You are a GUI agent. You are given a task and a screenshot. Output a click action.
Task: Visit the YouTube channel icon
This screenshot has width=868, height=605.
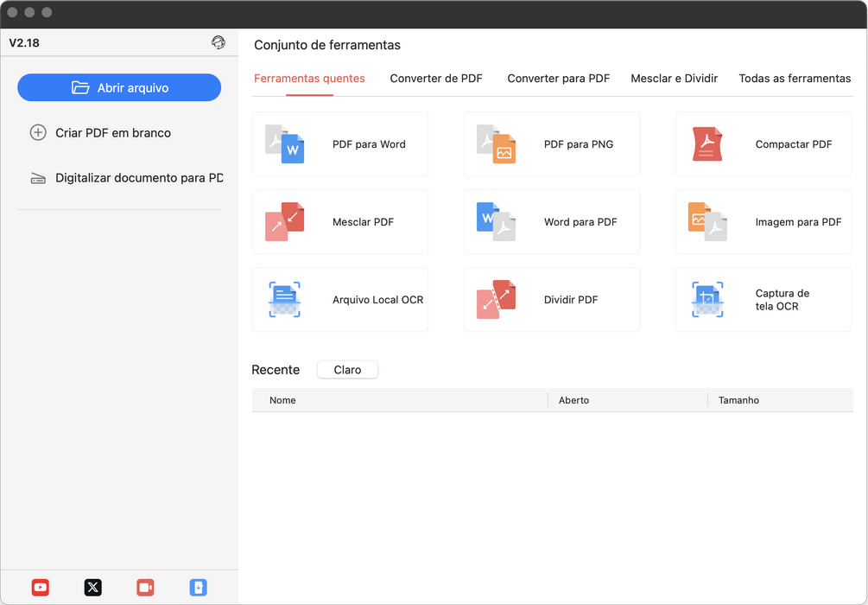(40, 588)
